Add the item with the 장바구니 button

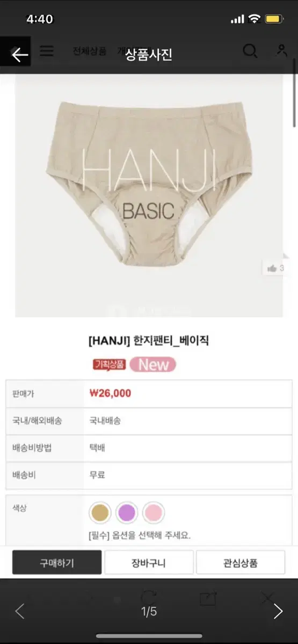pyautogui.click(x=149, y=562)
